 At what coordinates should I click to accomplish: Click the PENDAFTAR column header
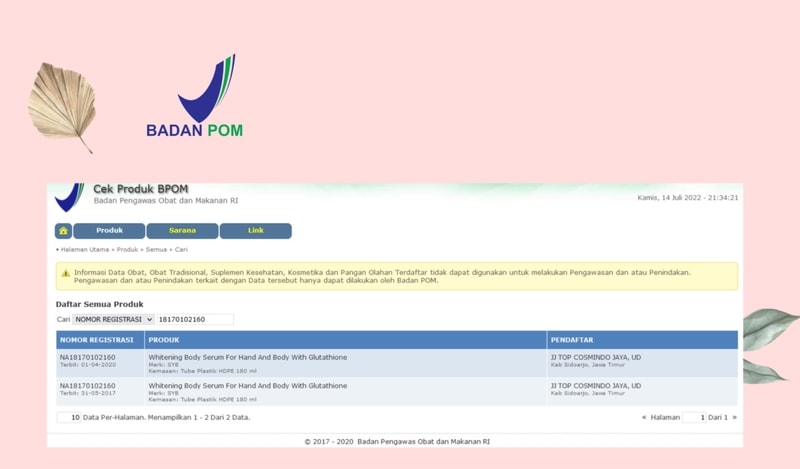[x=642, y=340]
